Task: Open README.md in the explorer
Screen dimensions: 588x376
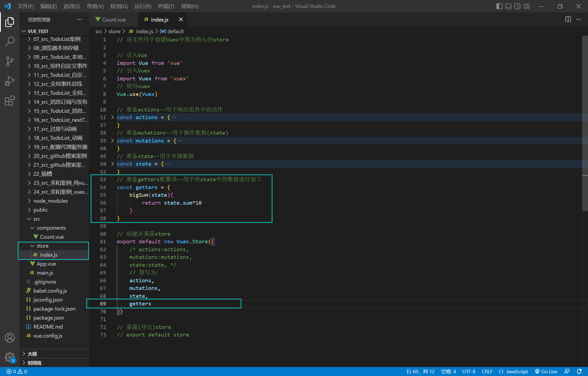Action: pos(54,327)
